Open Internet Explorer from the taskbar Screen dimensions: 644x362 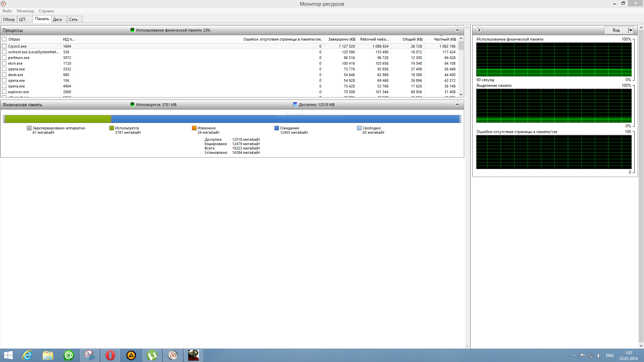click(27, 355)
